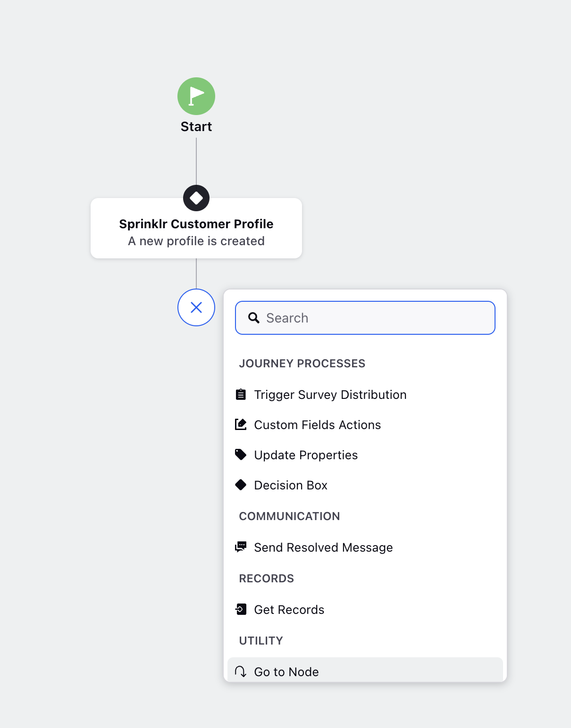Click the JOURNEY PROCESSES heading
Image resolution: width=571 pixels, height=728 pixels.
pos(302,364)
